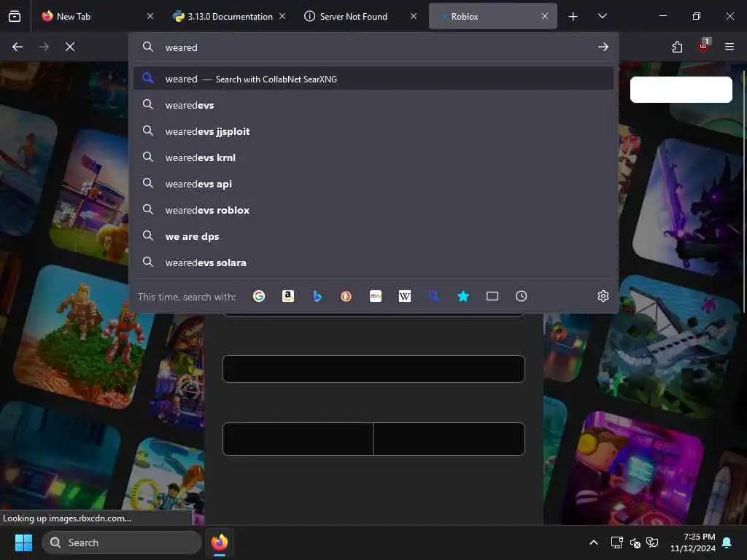747x560 pixels.
Task: Pick the 'wearedevs' suggestion
Action: click(373, 105)
